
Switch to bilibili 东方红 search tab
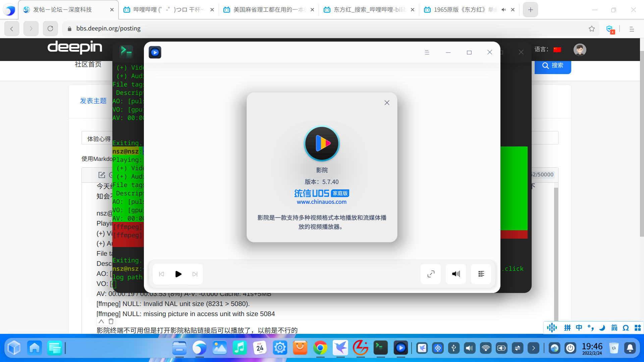point(368,10)
